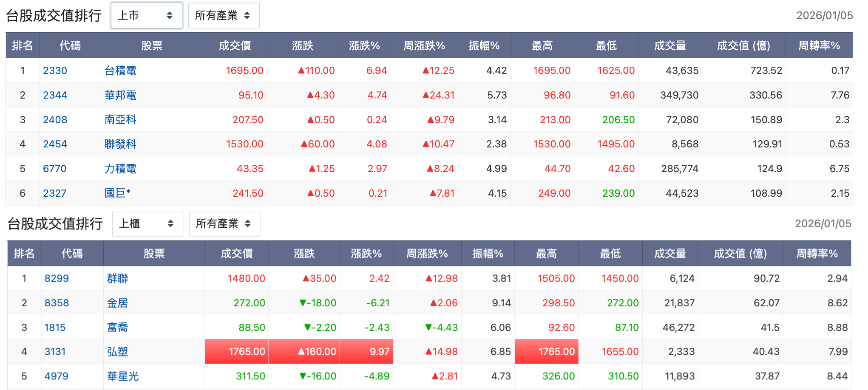
Task: Sort top table by 周漲跌% header
Action: pyautogui.click(x=424, y=45)
